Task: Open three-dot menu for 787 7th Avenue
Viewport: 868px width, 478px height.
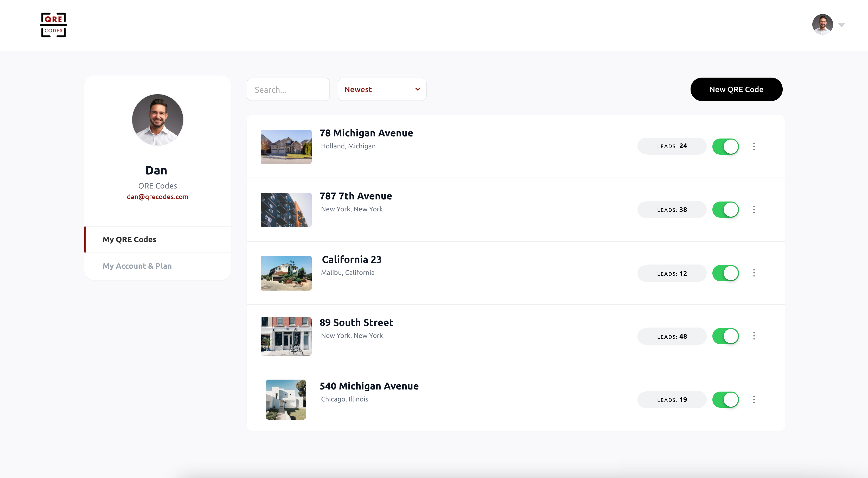Action: [754, 209]
